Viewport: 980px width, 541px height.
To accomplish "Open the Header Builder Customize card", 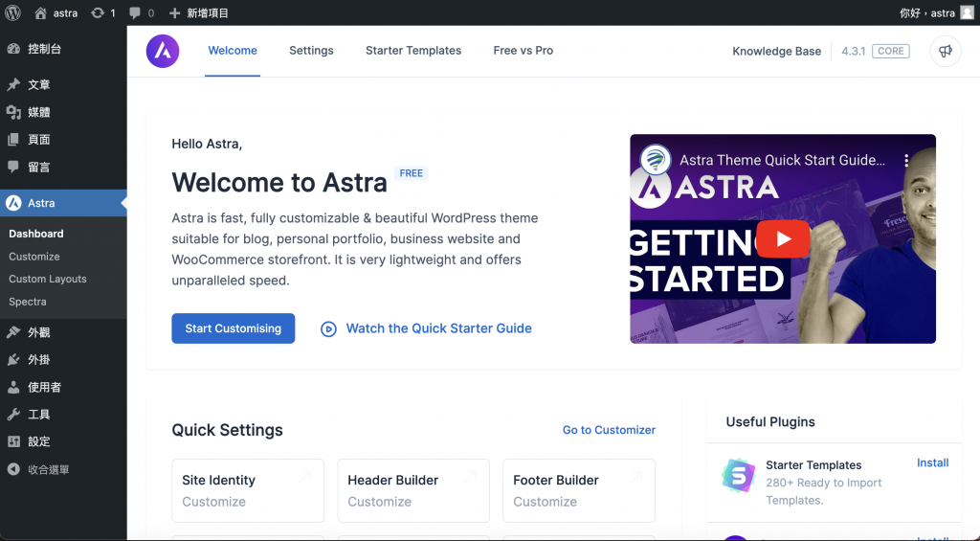I will tap(413, 491).
